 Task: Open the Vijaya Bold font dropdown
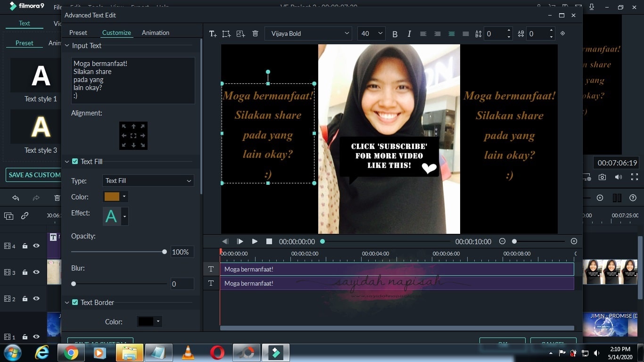(x=308, y=33)
